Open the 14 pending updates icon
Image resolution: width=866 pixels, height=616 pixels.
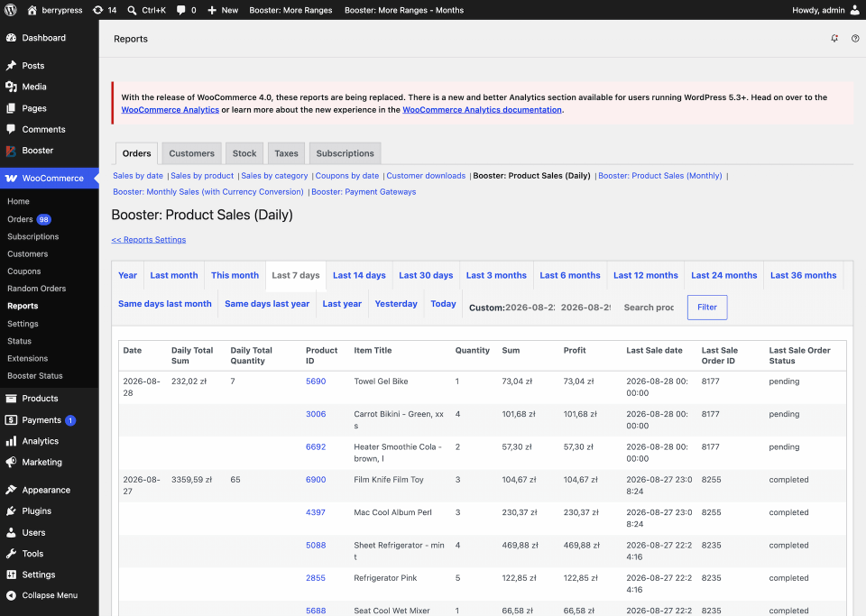tap(97, 10)
